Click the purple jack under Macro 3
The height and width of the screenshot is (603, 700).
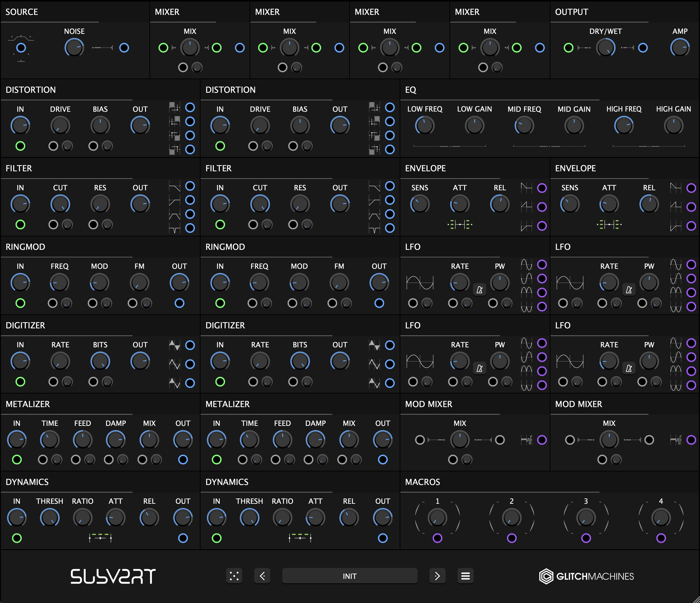[586, 538]
